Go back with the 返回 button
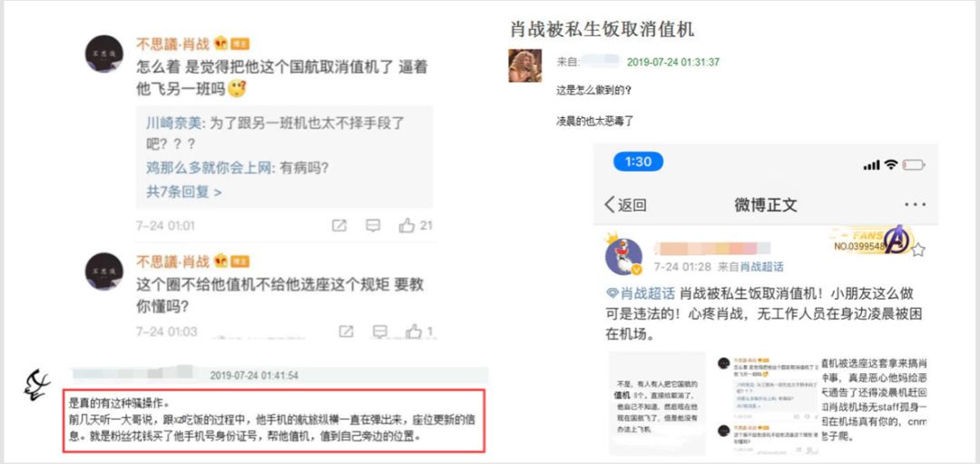Viewport: 980px width, 464px height. [625, 204]
